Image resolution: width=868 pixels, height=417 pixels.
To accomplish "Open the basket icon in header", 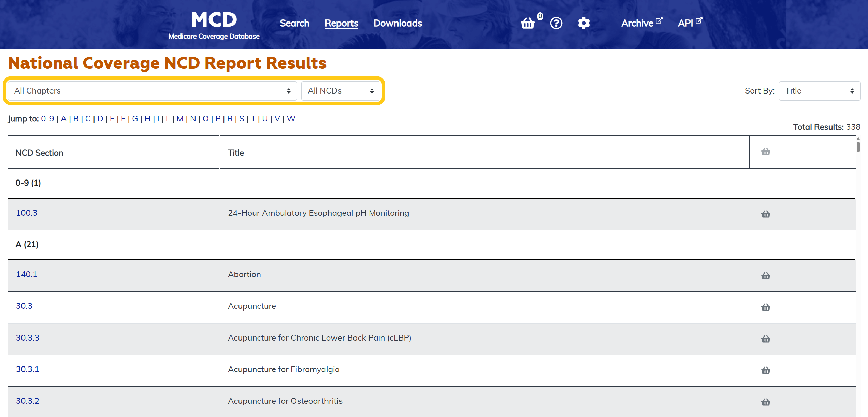I will tap(528, 23).
